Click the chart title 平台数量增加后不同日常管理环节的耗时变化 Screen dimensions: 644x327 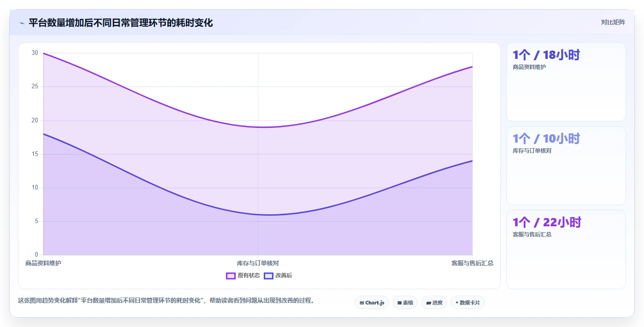tap(121, 23)
